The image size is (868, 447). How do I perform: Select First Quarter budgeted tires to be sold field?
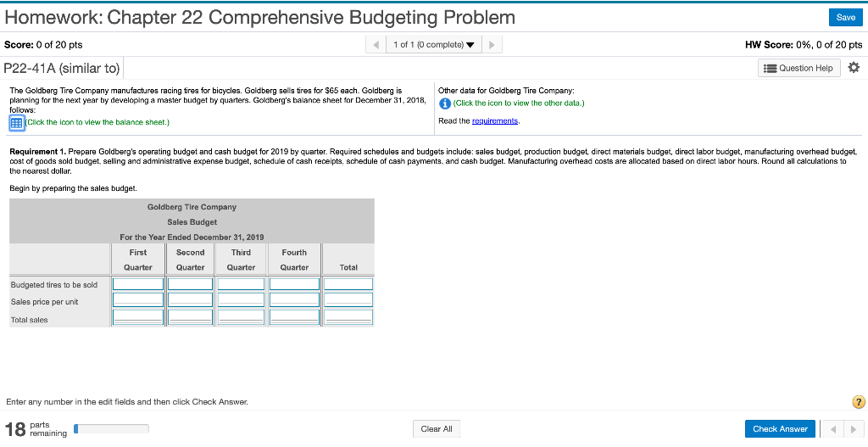pyautogui.click(x=138, y=284)
